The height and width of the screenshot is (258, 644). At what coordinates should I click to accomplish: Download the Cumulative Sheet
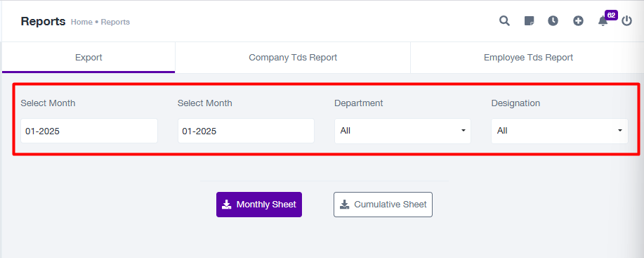(x=383, y=205)
